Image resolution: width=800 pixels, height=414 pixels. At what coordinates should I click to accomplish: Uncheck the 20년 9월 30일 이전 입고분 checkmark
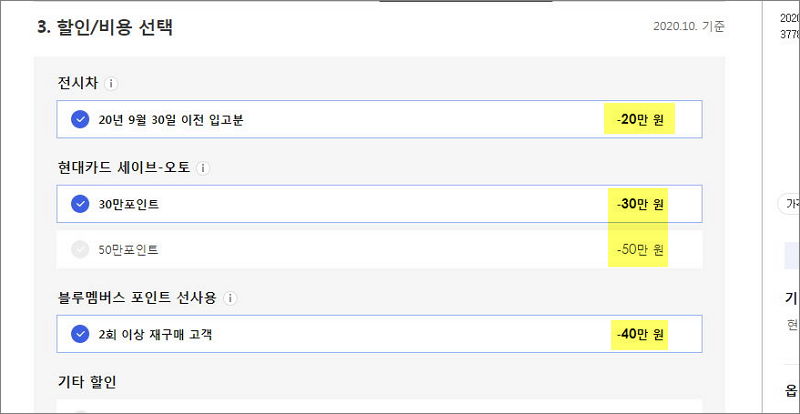pyautogui.click(x=80, y=119)
